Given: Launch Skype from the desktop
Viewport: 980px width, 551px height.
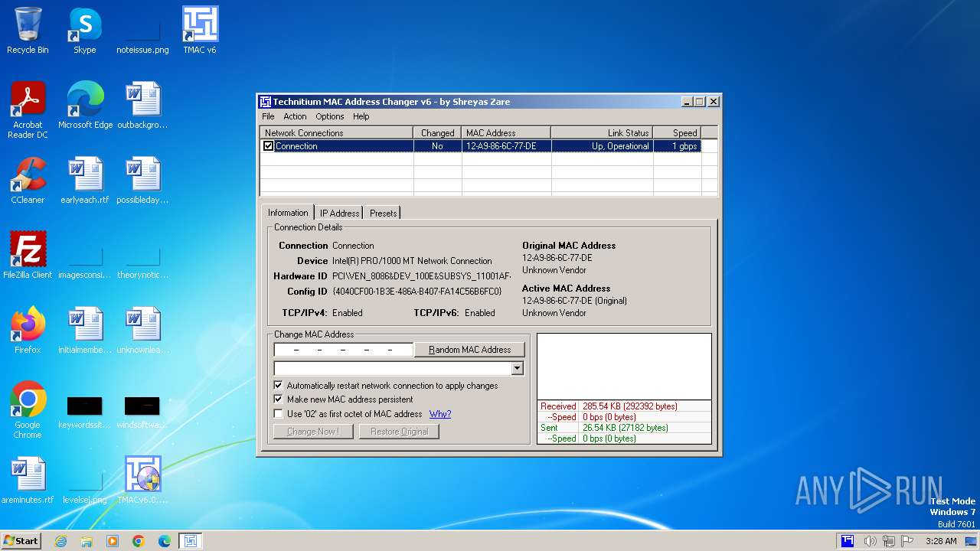Looking at the screenshot, I should point(85,31).
